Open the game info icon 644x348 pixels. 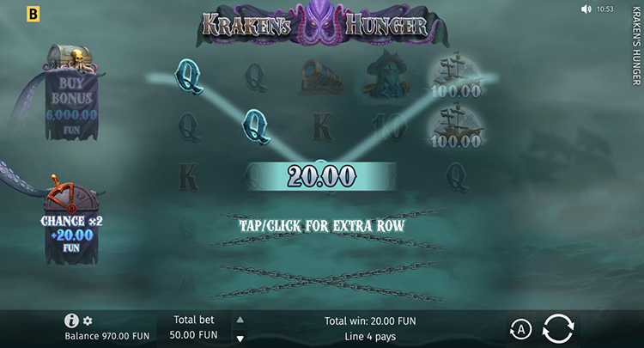pos(71,321)
